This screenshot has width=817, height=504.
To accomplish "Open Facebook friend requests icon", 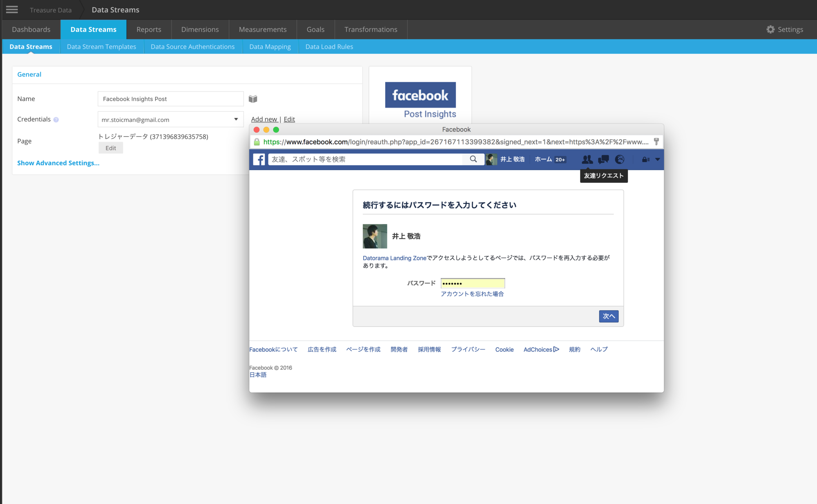I will point(587,159).
